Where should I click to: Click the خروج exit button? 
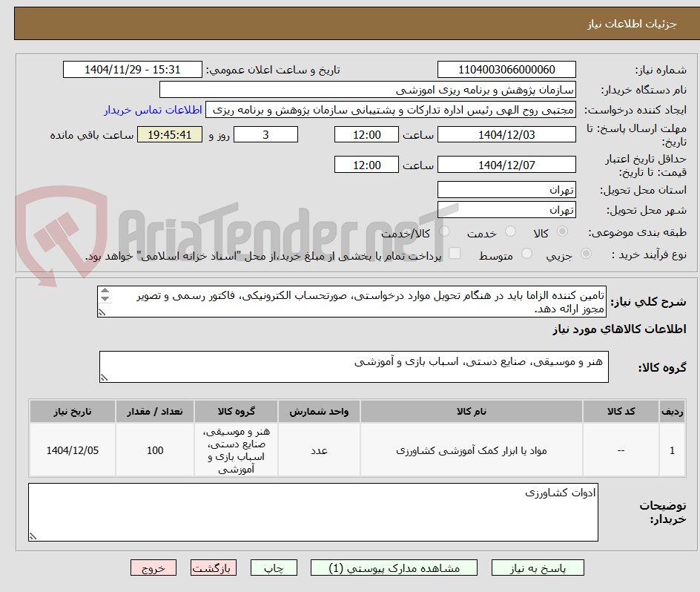(x=153, y=568)
